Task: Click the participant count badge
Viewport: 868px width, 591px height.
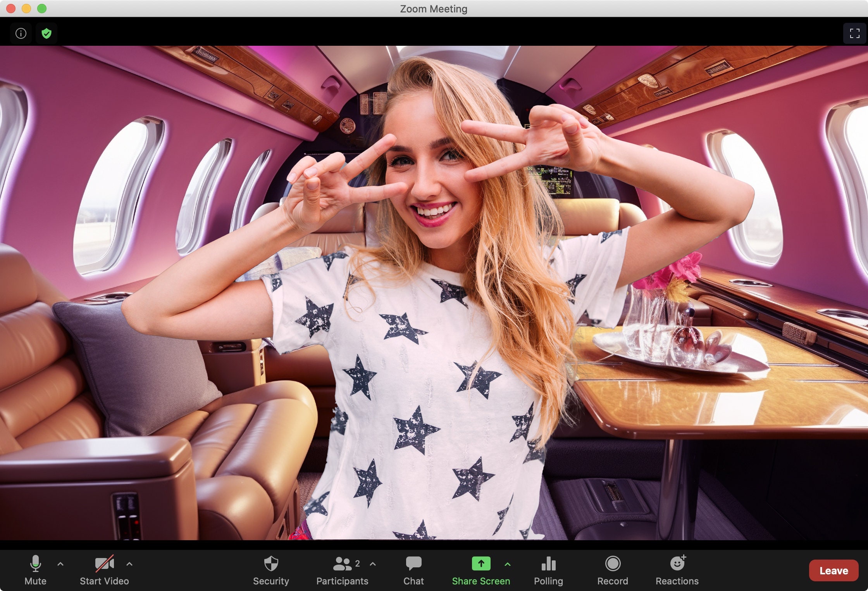Action: pos(357,563)
